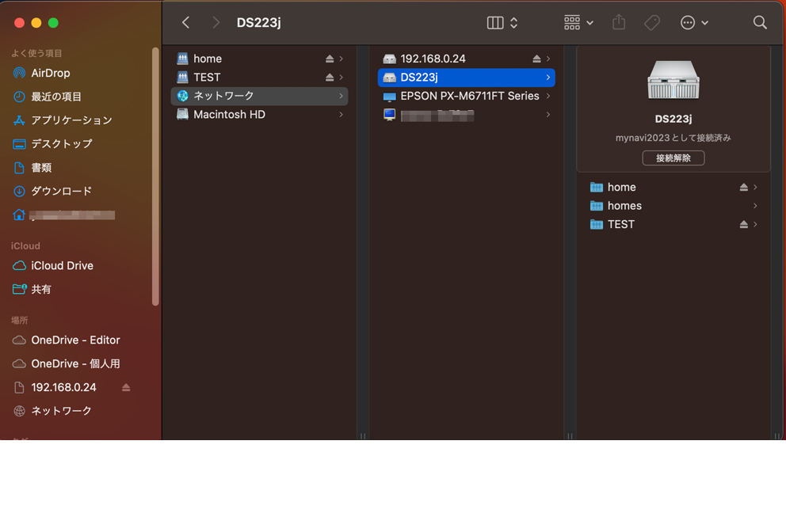
Task: Click the DS223j server preview image
Action: click(673, 79)
